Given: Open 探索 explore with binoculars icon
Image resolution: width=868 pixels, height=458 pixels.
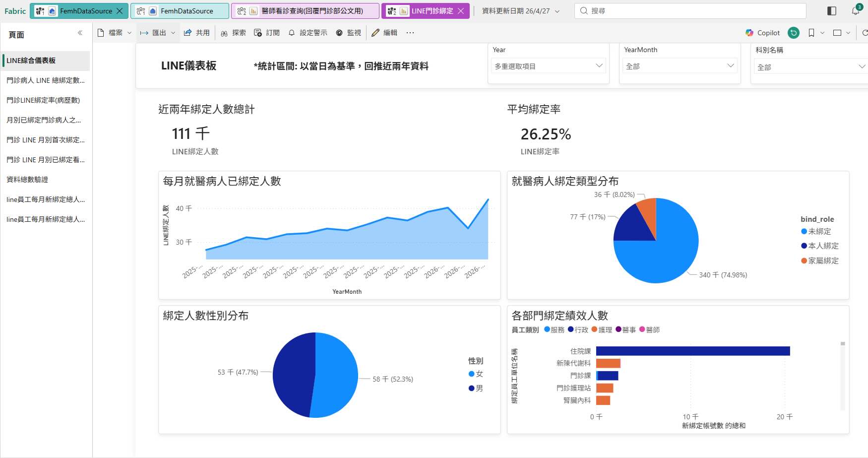Looking at the screenshot, I should 233,33.
